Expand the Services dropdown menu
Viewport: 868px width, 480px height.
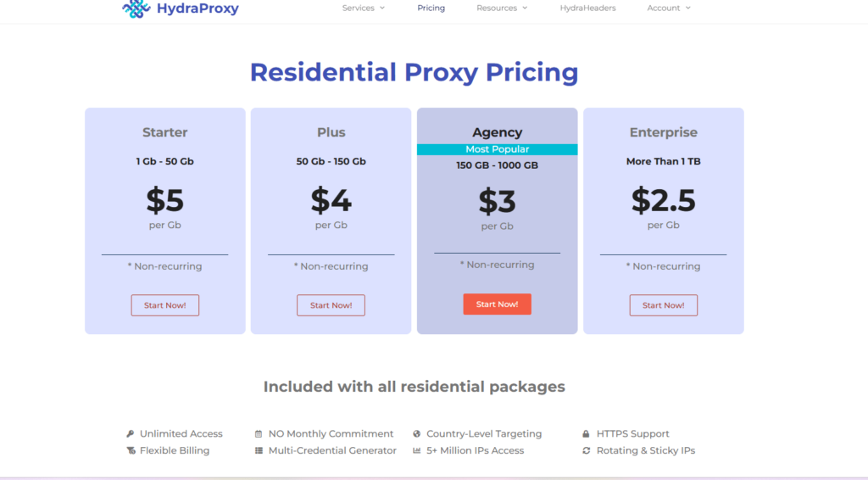tap(364, 8)
